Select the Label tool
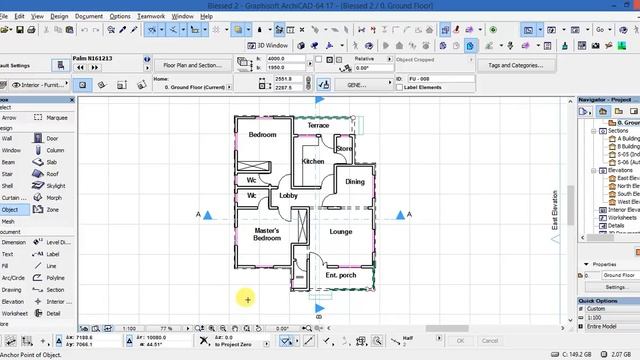 click(x=46, y=254)
